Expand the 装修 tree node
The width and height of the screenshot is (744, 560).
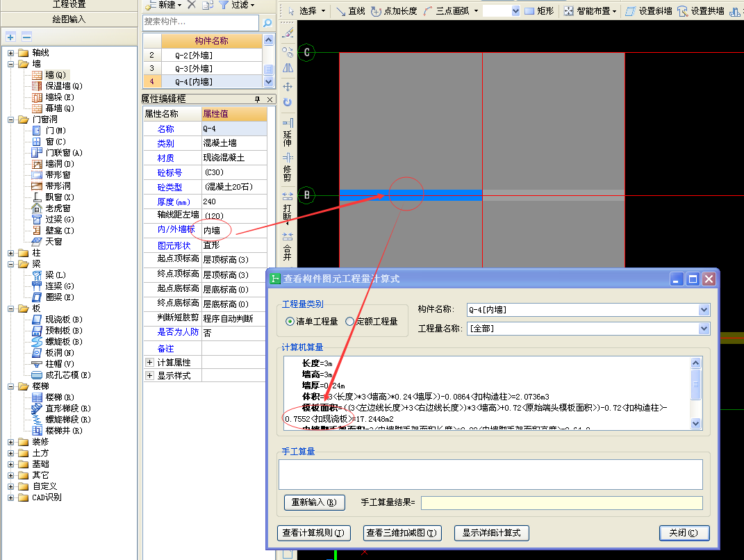[10, 442]
